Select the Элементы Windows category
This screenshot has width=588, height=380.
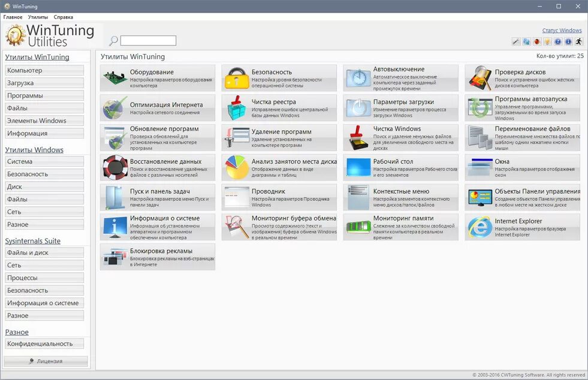44,121
